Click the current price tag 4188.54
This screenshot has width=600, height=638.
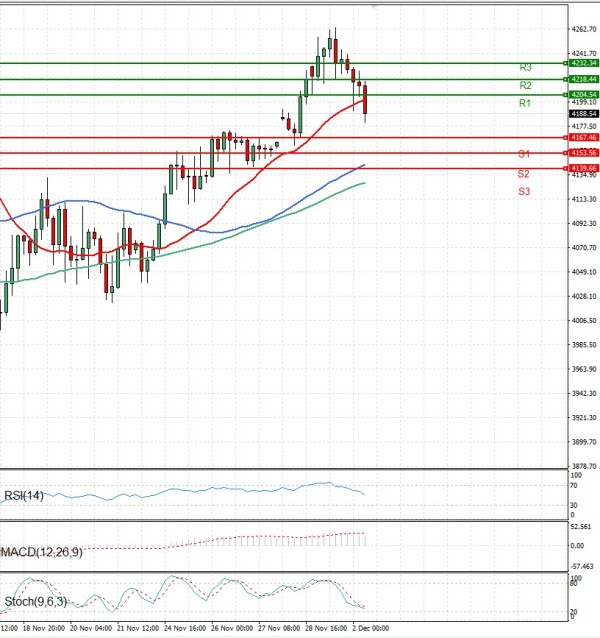[584, 114]
